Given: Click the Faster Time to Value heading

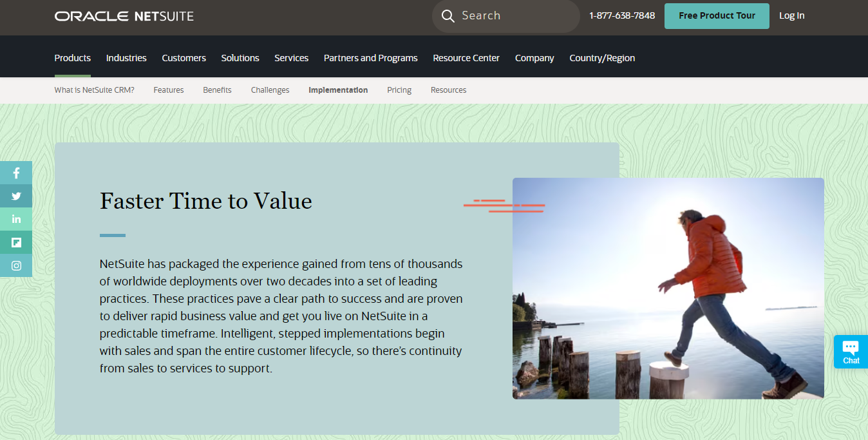Looking at the screenshot, I should coord(206,201).
